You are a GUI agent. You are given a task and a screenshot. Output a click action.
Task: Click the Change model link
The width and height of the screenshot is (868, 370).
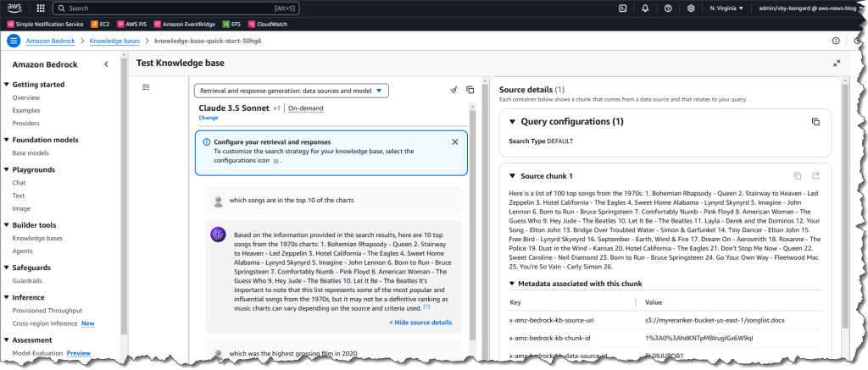208,118
